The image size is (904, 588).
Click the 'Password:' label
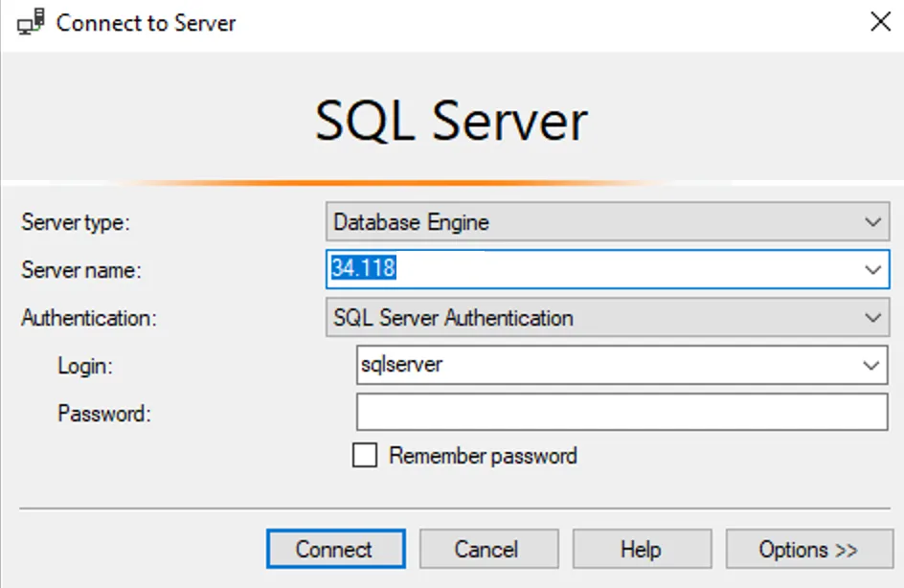104,414
